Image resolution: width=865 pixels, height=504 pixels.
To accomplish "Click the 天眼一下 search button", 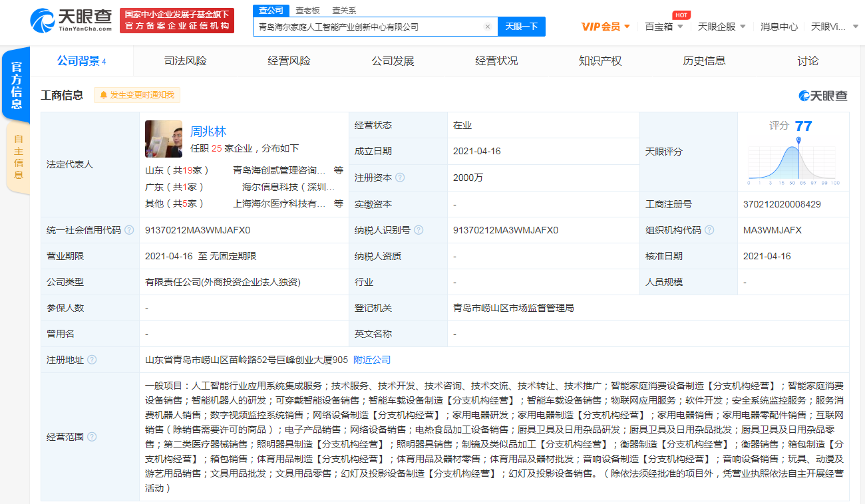I will (x=522, y=27).
